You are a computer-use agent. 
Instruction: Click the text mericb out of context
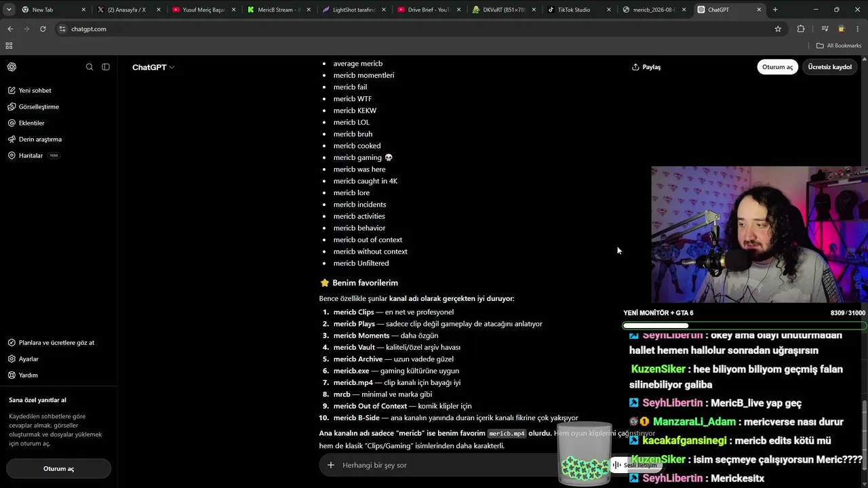[x=368, y=240]
